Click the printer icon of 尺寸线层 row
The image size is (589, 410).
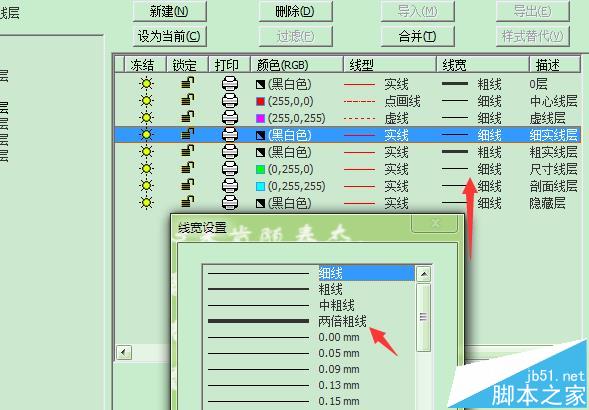pyautogui.click(x=230, y=169)
